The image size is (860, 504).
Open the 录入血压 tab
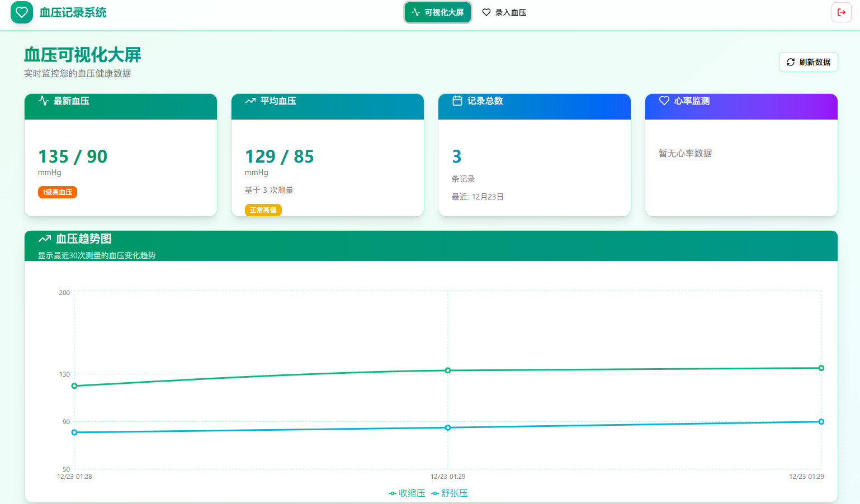504,12
